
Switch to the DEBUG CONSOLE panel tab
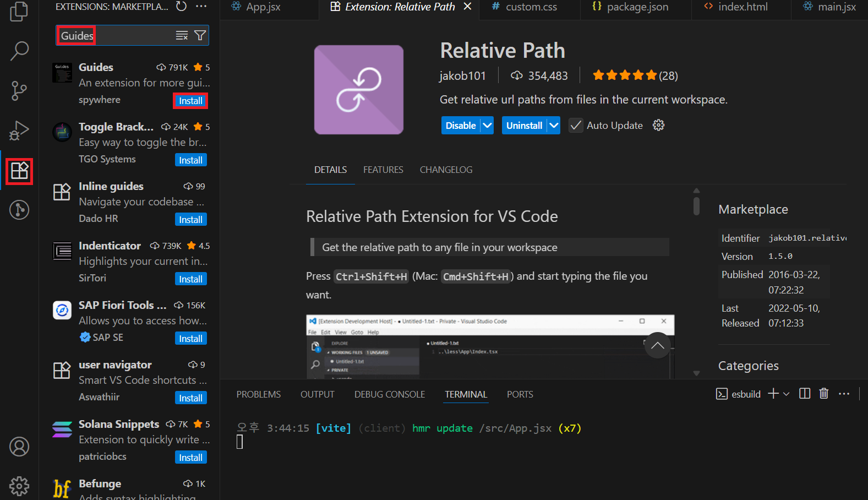(x=390, y=394)
